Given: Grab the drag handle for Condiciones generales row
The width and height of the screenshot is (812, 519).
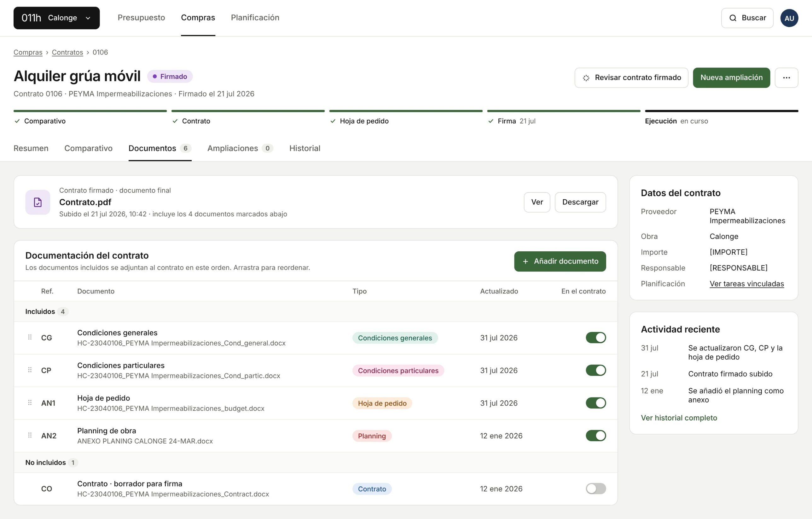Looking at the screenshot, I should coord(30,337).
